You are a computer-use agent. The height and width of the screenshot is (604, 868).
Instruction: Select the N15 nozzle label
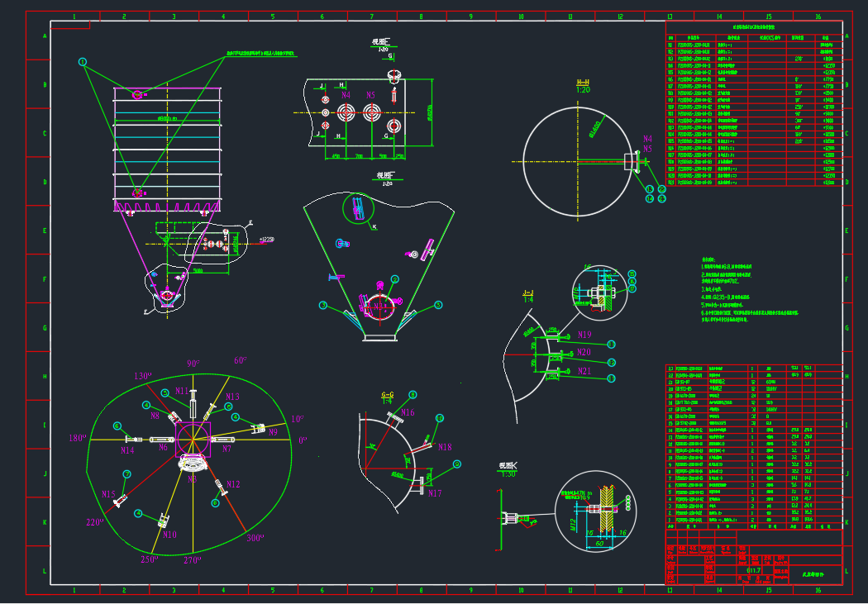tap(108, 494)
